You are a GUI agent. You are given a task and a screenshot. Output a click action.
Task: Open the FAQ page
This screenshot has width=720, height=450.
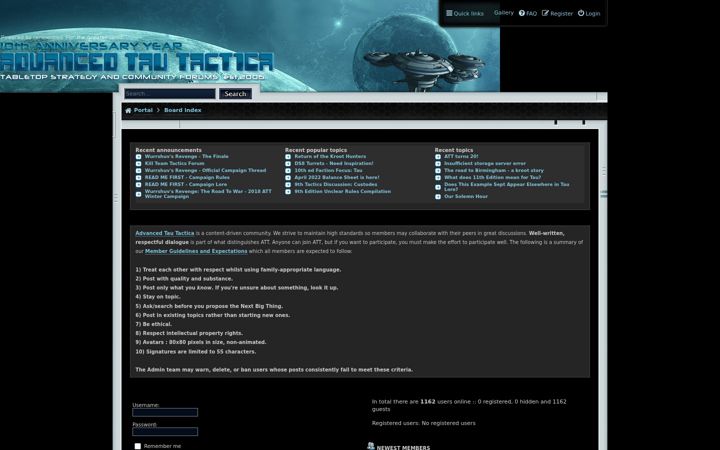[x=528, y=13]
